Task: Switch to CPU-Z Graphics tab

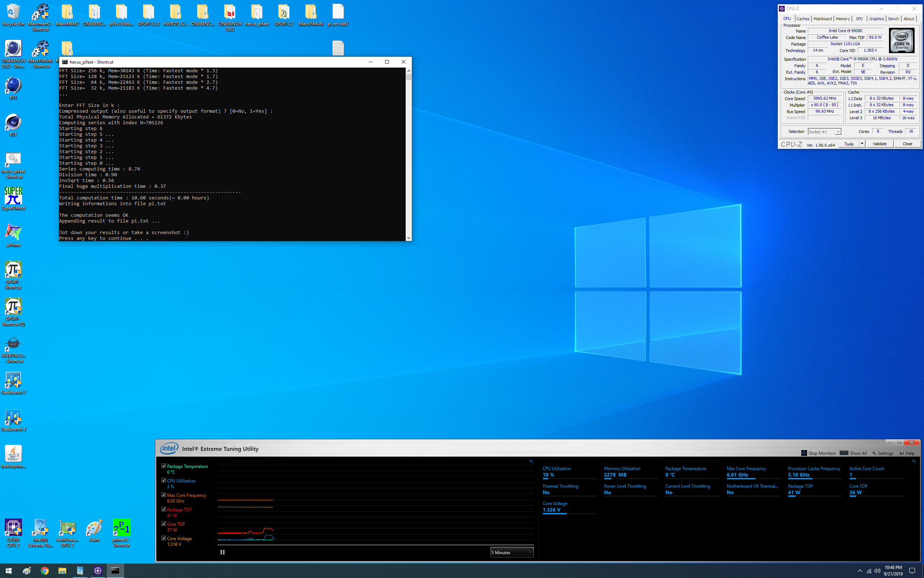Action: [x=876, y=19]
